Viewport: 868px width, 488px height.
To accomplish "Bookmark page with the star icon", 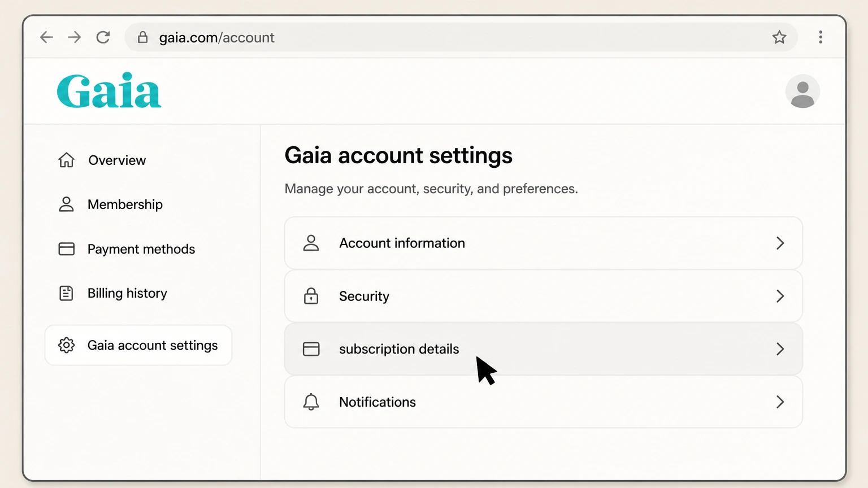I will coord(779,37).
